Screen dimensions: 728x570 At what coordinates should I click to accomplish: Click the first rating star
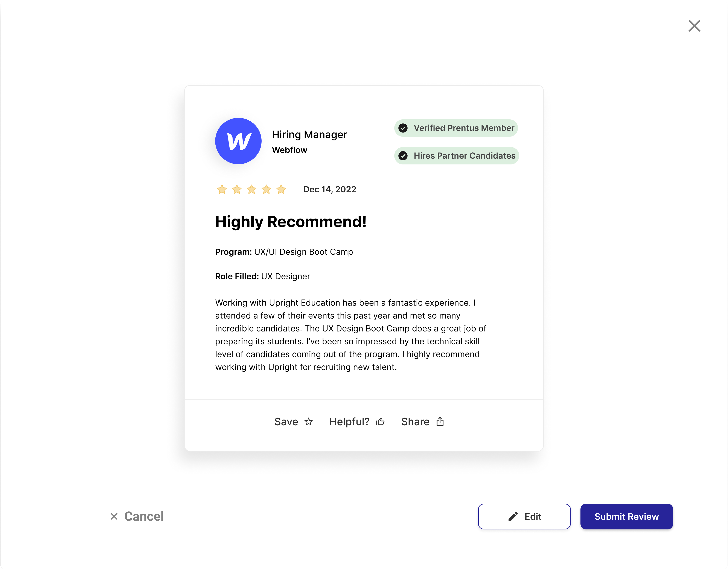[222, 189]
